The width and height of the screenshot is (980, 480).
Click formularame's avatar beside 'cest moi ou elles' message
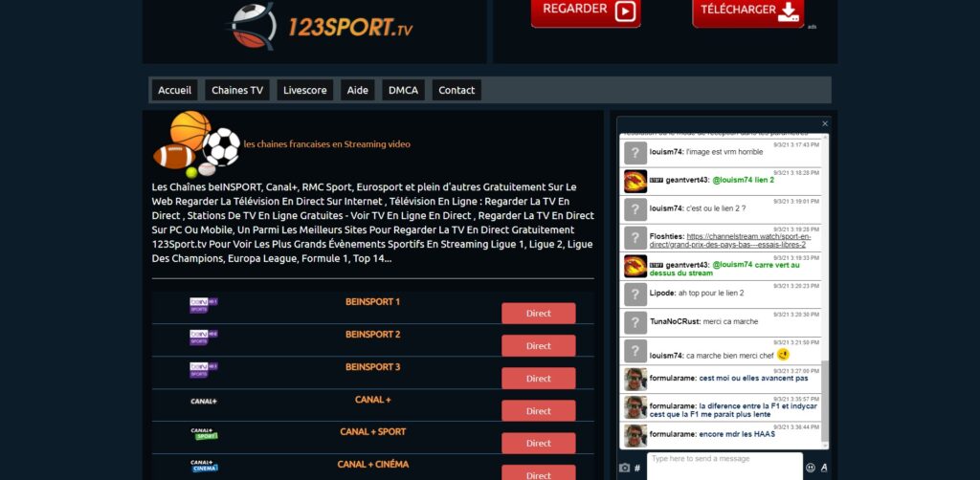635,379
